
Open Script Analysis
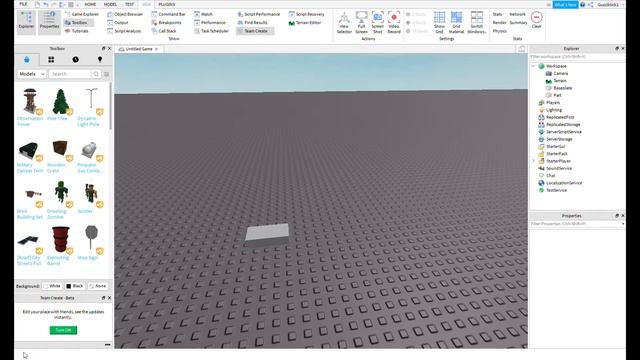pyautogui.click(x=124, y=31)
